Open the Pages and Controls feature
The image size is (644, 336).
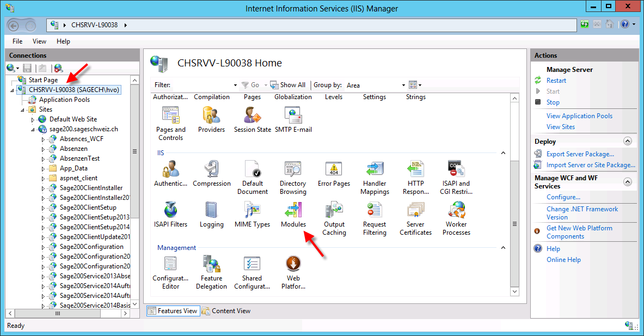(170, 123)
